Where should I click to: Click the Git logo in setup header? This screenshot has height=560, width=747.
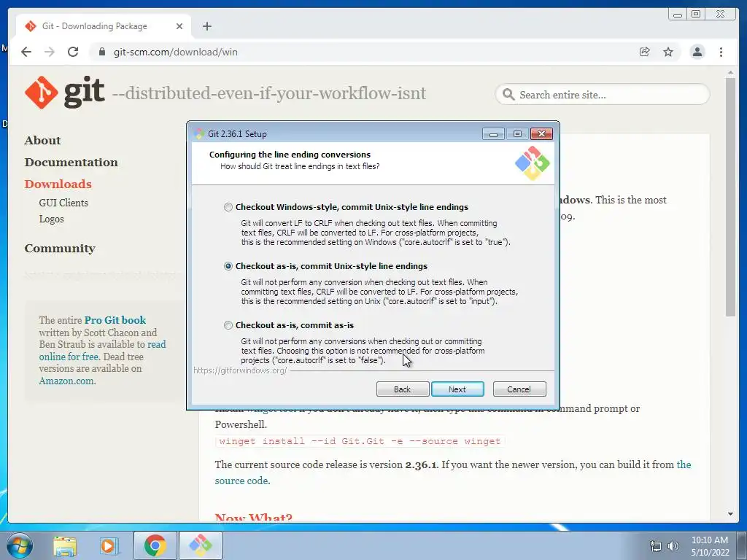coord(532,163)
